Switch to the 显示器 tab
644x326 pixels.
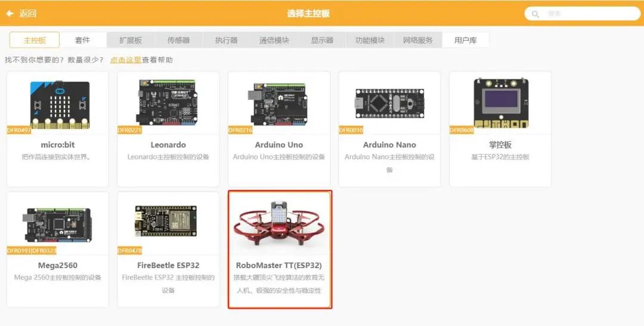(x=322, y=40)
